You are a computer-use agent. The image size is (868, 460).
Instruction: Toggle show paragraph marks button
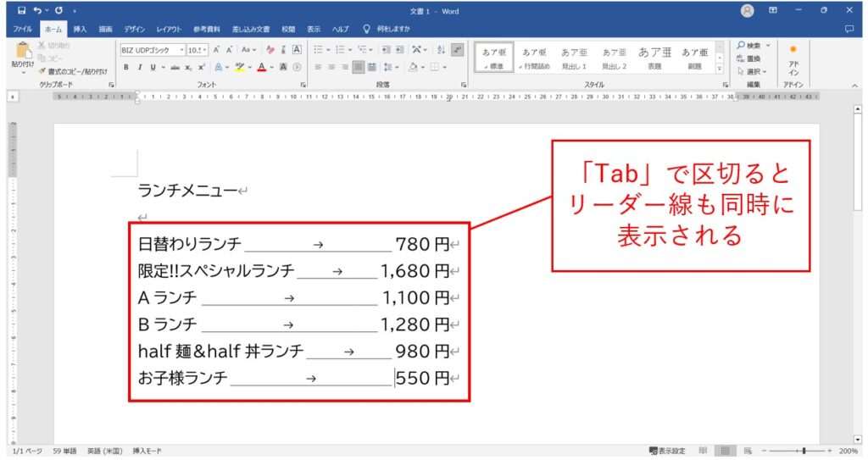tap(457, 50)
